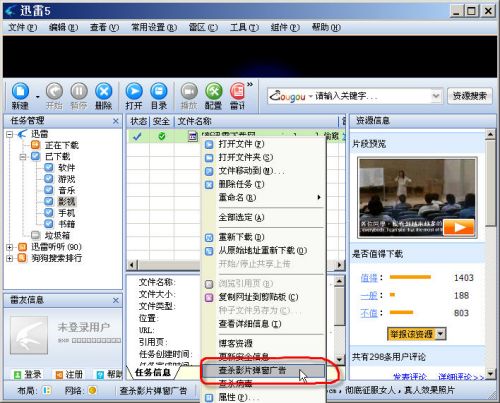Select the 影视 category in task tree

(67, 201)
